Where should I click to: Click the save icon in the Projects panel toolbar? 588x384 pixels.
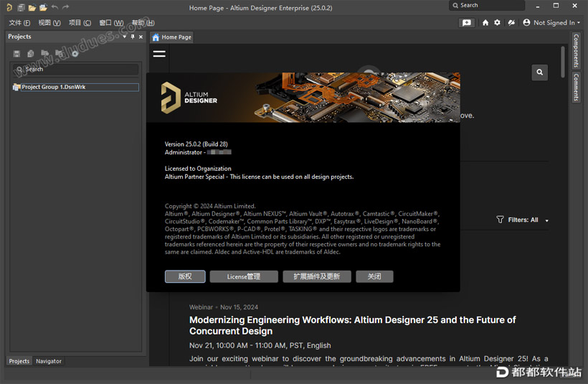point(16,54)
